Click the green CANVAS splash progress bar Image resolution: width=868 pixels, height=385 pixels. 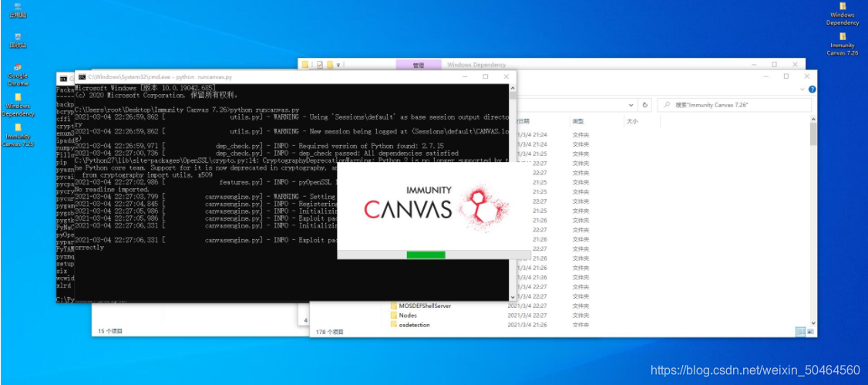[426, 255]
